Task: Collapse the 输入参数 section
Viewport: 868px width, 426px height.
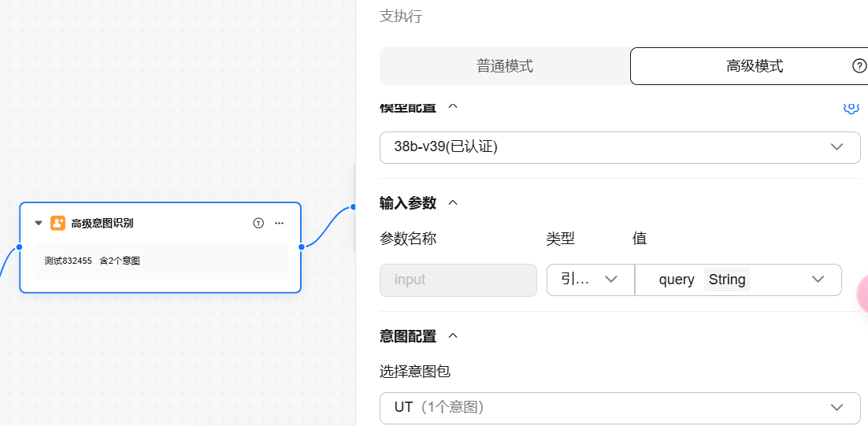Action: (453, 202)
